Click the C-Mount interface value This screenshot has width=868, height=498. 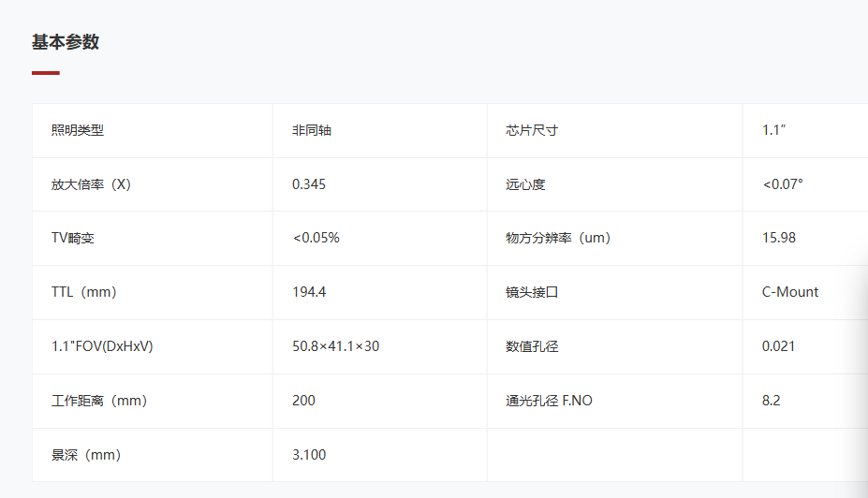790,292
